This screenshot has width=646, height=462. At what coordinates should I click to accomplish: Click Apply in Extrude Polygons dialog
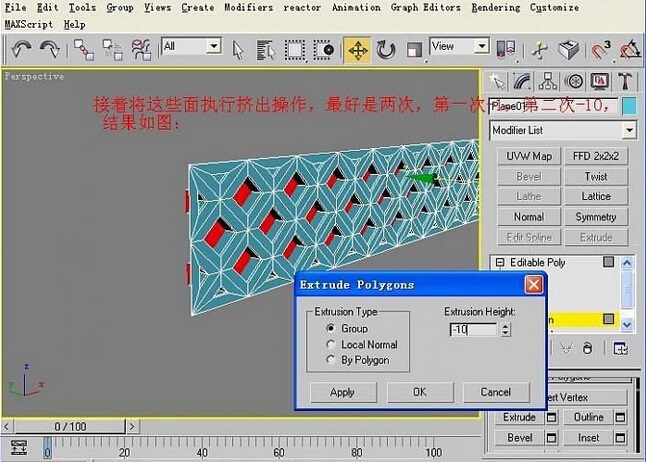point(343,392)
